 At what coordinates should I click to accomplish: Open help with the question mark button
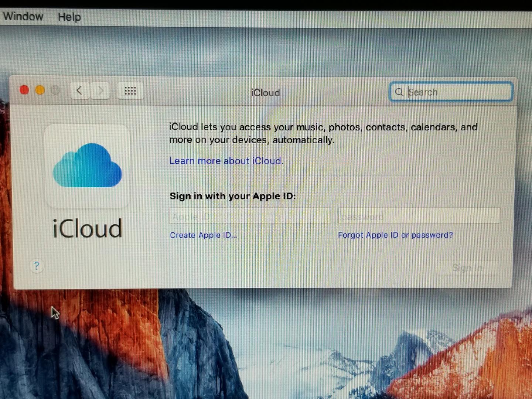[36, 266]
